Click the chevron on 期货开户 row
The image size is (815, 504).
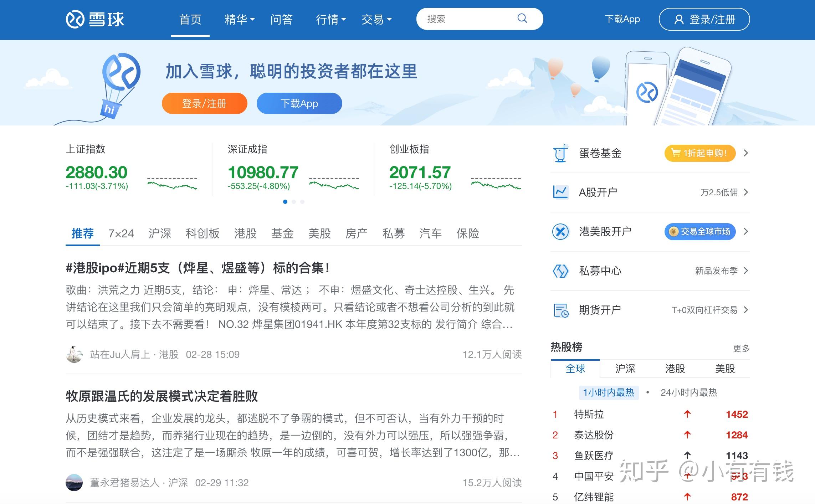point(746,310)
